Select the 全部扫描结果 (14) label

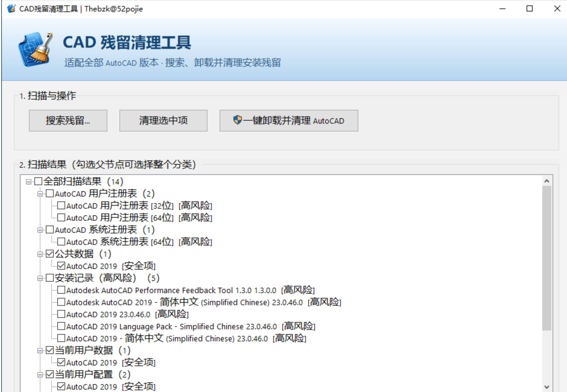tap(84, 182)
